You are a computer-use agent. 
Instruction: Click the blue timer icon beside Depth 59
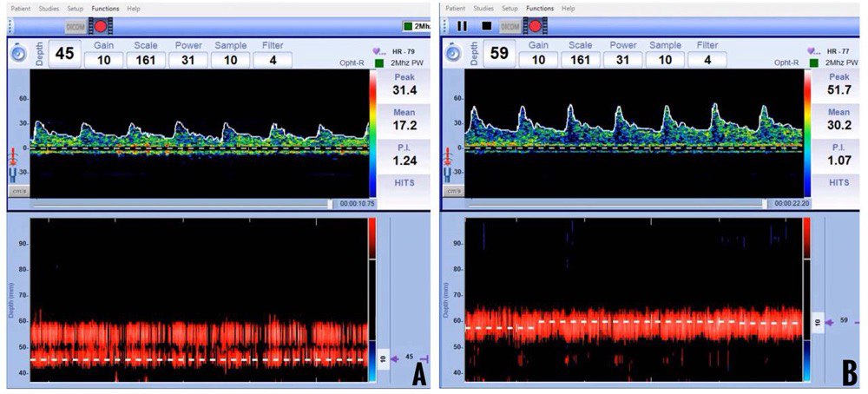tap(452, 54)
